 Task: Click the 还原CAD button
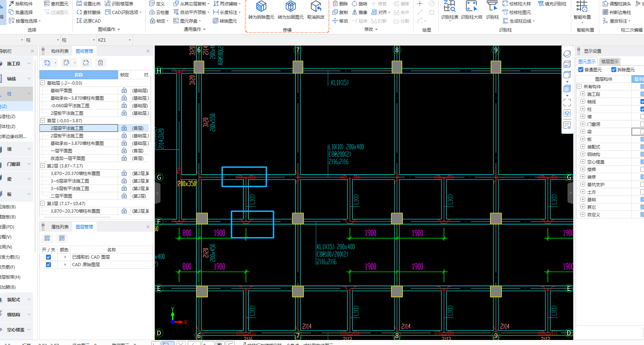pyautogui.click(x=88, y=21)
